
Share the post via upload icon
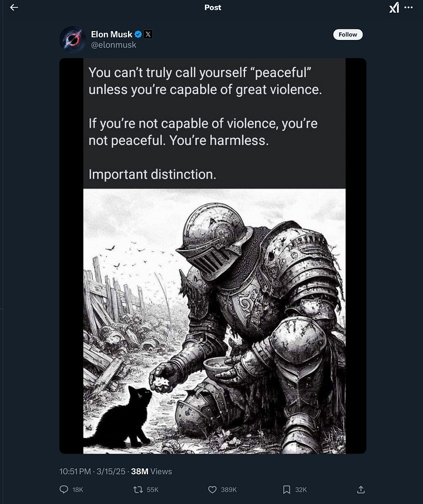pos(361,489)
